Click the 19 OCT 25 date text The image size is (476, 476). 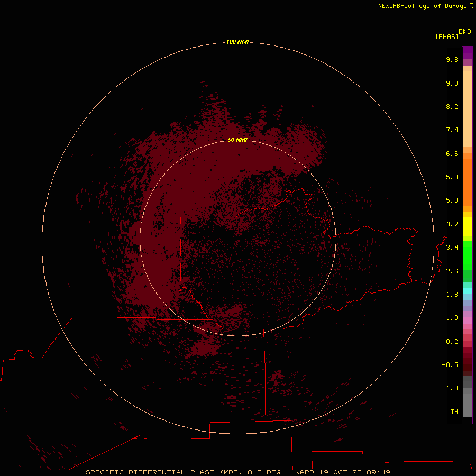point(340,472)
